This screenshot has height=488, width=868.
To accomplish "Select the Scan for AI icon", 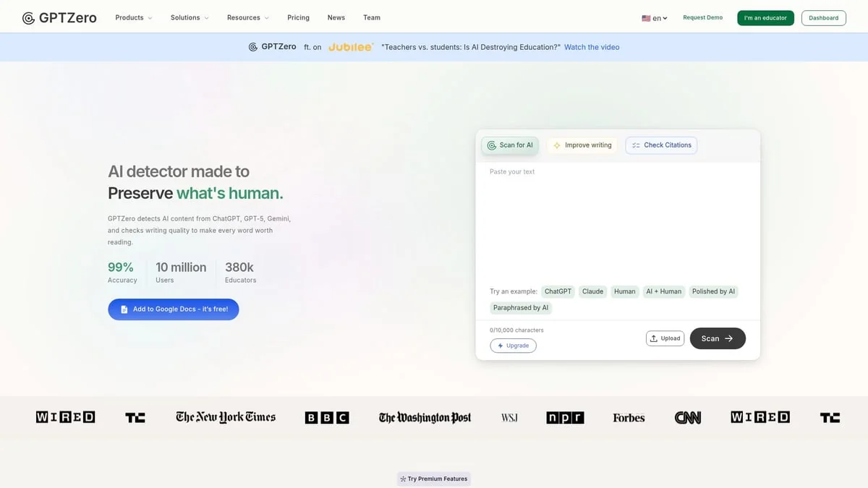I will pyautogui.click(x=490, y=145).
